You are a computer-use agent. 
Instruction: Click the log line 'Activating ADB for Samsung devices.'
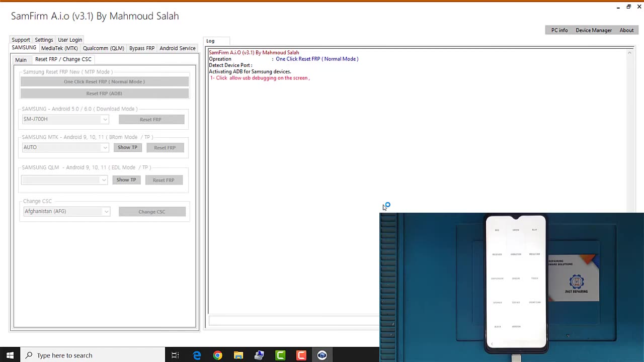point(250,71)
